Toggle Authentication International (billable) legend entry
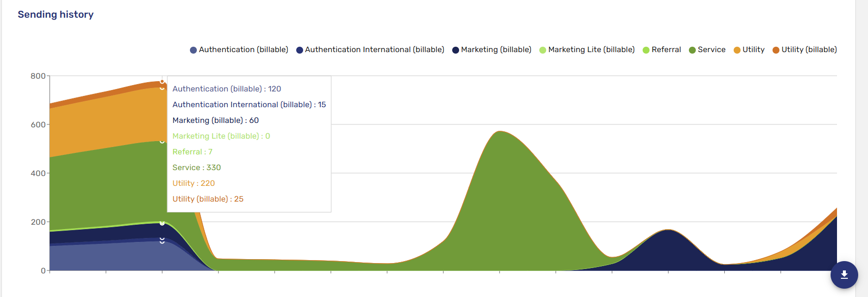 coord(370,50)
